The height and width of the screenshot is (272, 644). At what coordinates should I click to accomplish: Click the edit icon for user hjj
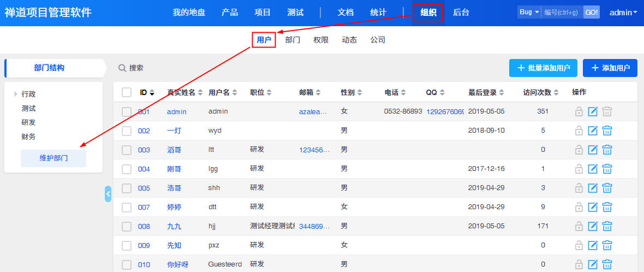pyautogui.click(x=593, y=226)
